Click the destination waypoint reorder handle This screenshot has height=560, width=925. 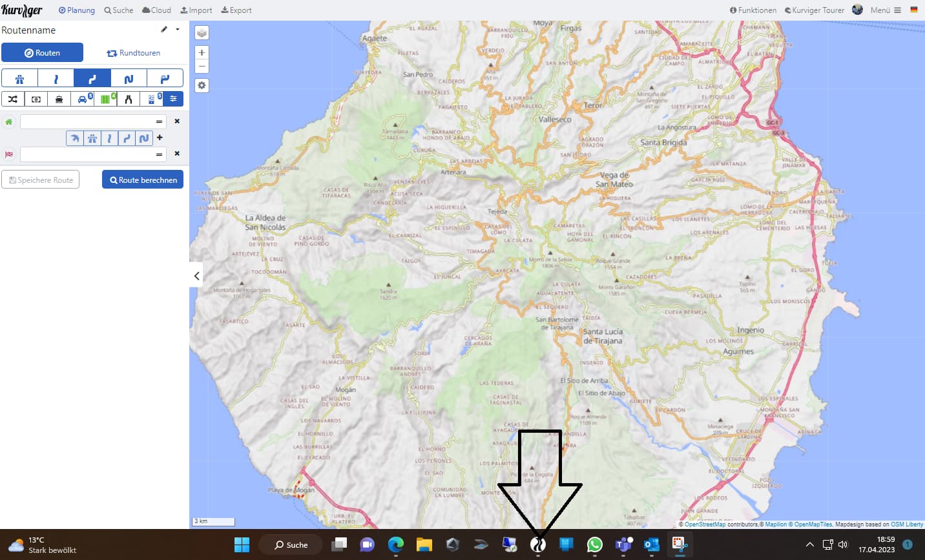click(159, 154)
